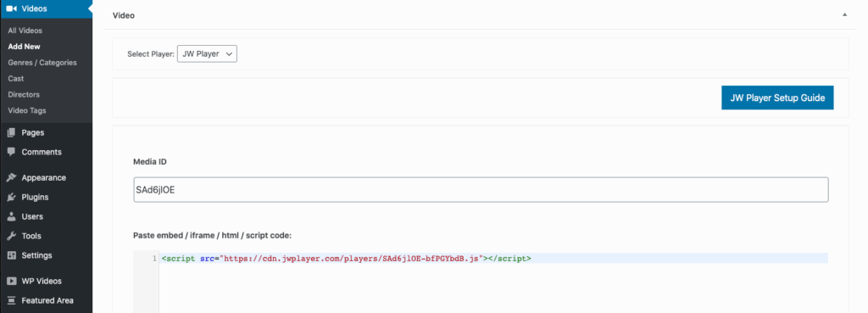
Task: Click the Tools wrench icon
Action: (x=11, y=236)
